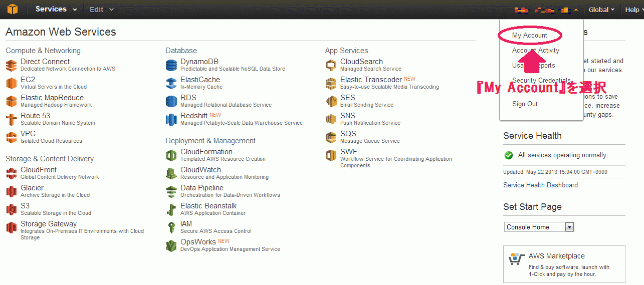The width and height of the screenshot is (644, 285).
Task: Open the RDS service icon
Action: (171, 101)
